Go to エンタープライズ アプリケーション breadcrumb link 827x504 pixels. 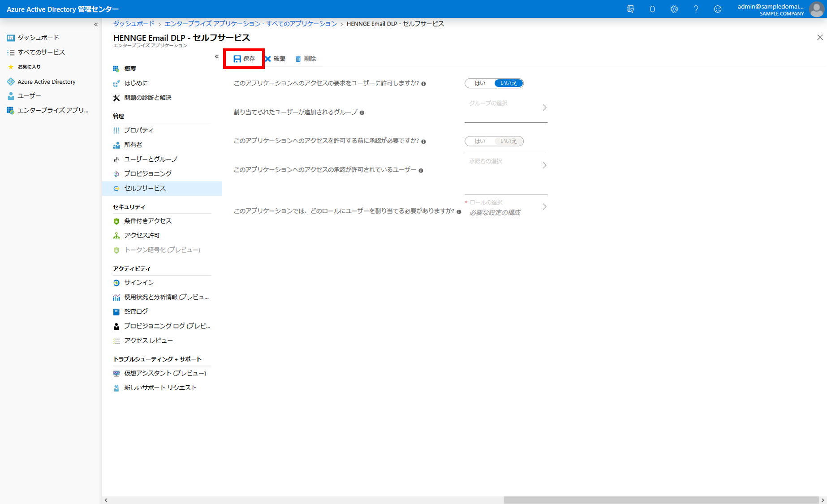250,24
